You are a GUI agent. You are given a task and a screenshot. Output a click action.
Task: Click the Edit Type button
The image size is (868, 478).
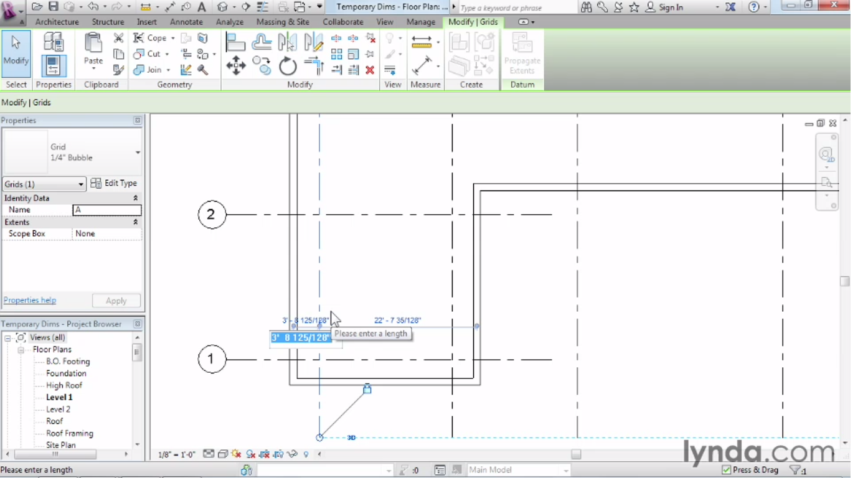point(114,183)
